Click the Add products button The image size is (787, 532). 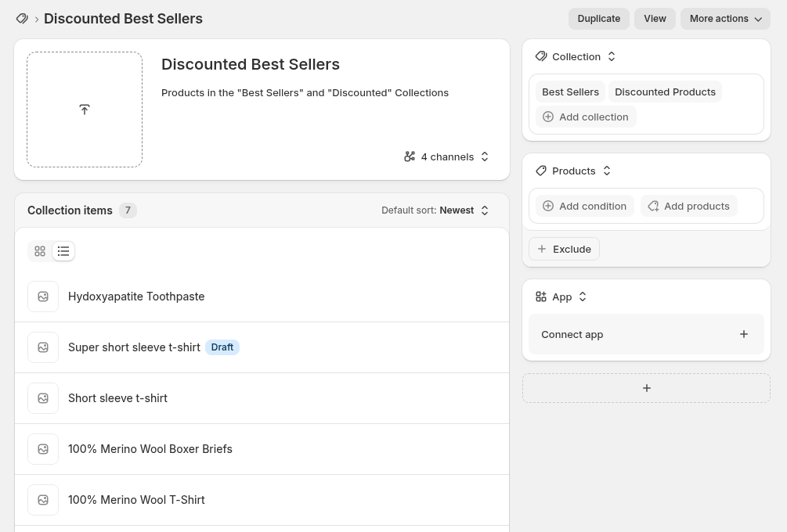point(689,206)
